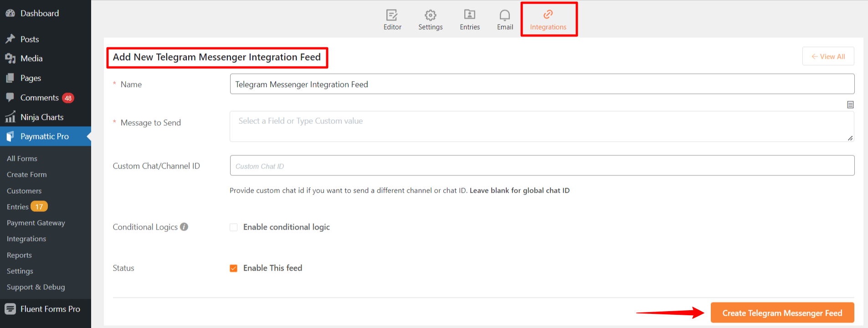The height and width of the screenshot is (328, 868).
Task: Open the Editor tab label
Action: pos(392,27)
